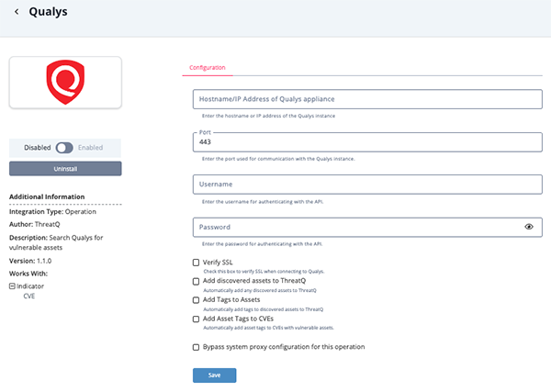Go back using the arrow beside Qualys

(x=17, y=12)
